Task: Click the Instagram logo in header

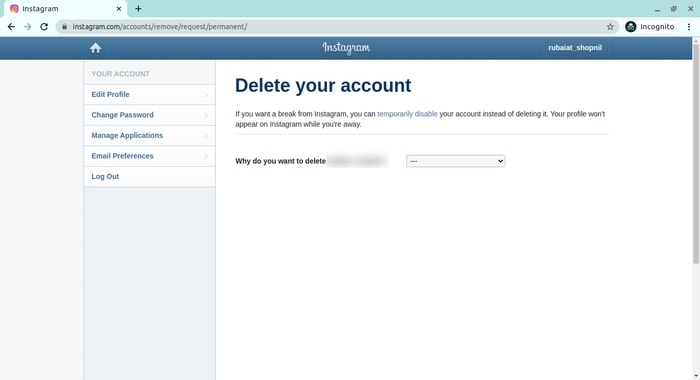Action: click(x=346, y=48)
